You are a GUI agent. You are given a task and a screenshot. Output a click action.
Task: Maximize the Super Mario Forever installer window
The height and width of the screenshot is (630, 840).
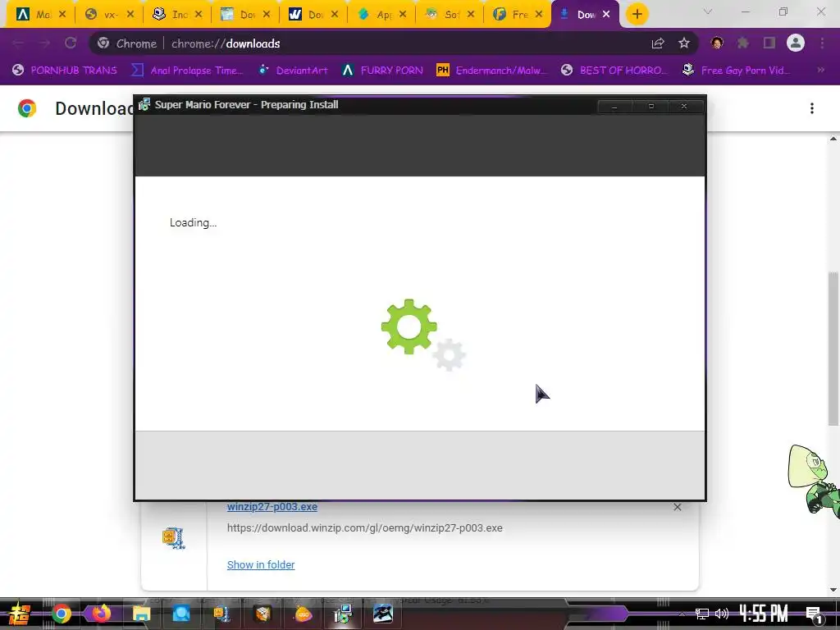651,106
